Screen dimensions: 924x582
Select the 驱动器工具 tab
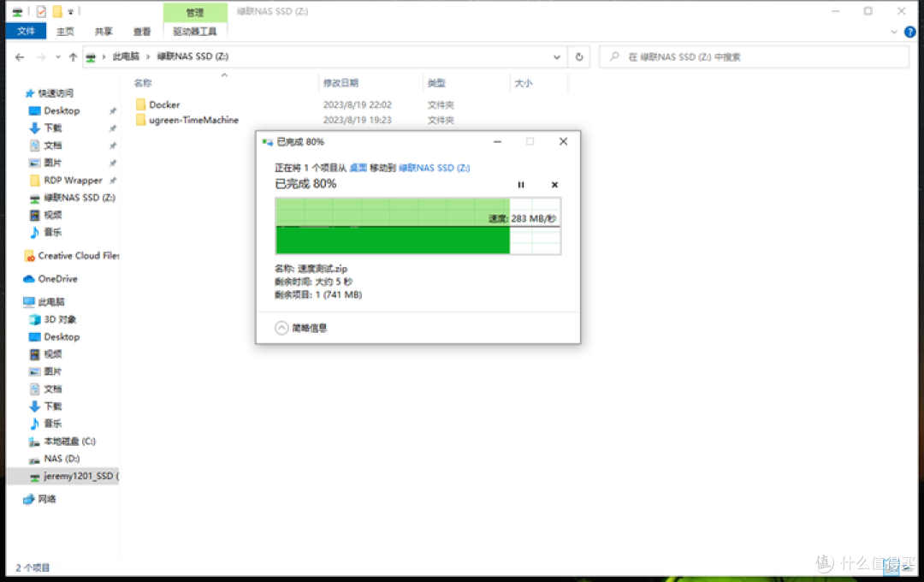(194, 32)
